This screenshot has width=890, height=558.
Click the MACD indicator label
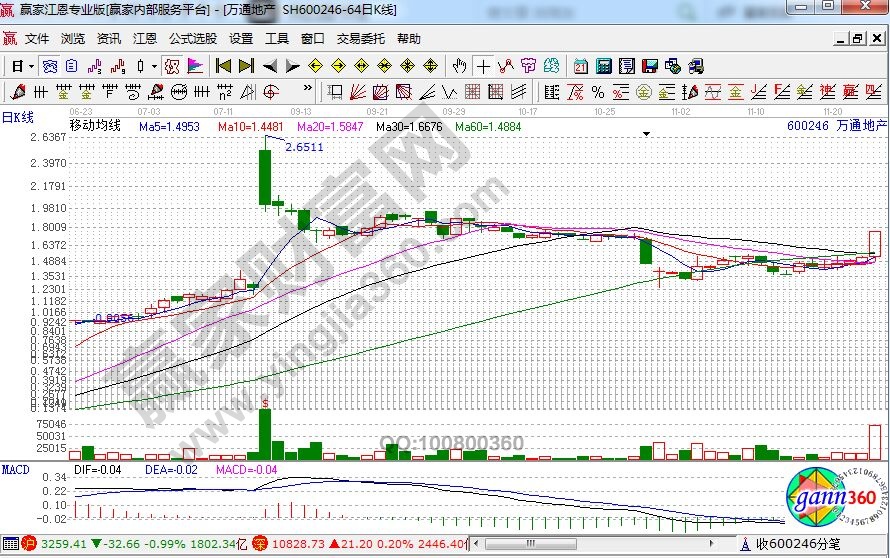click(15, 468)
